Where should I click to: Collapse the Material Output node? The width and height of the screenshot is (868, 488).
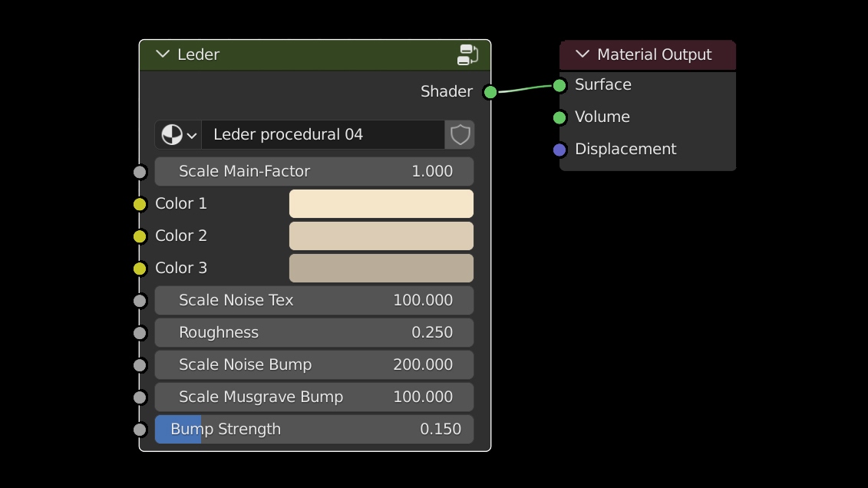tap(582, 54)
